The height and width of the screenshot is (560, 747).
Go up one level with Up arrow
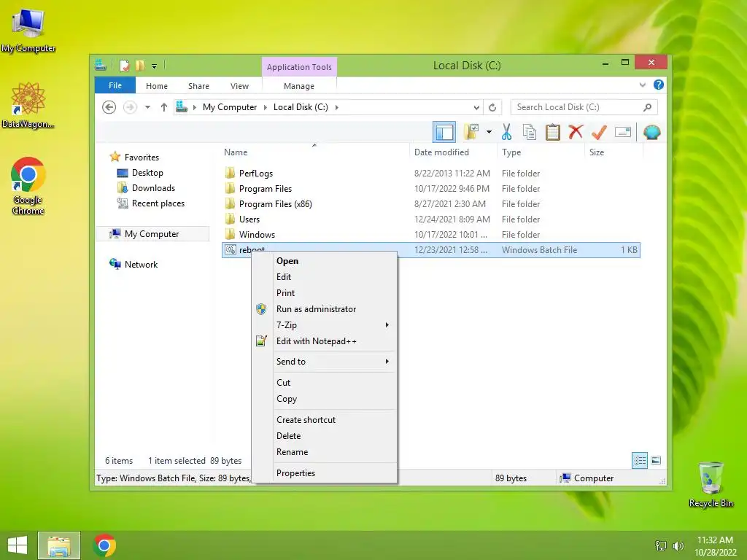coord(164,107)
